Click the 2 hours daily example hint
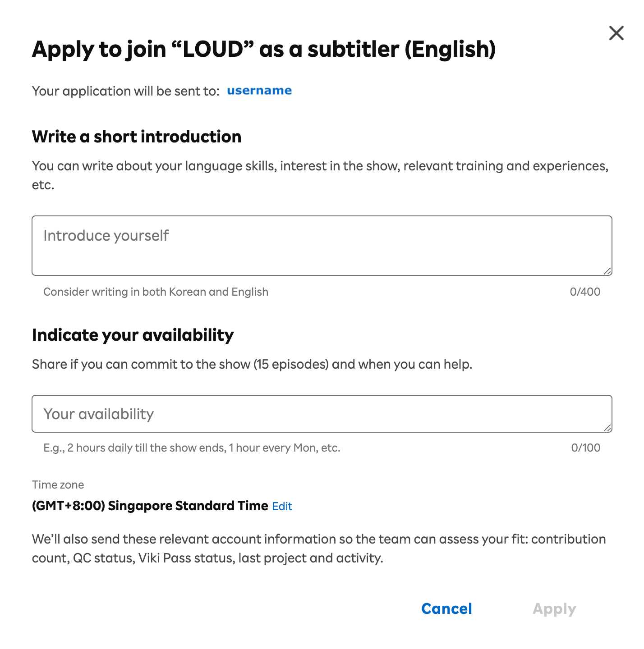The height and width of the screenshot is (649, 644). (x=192, y=448)
